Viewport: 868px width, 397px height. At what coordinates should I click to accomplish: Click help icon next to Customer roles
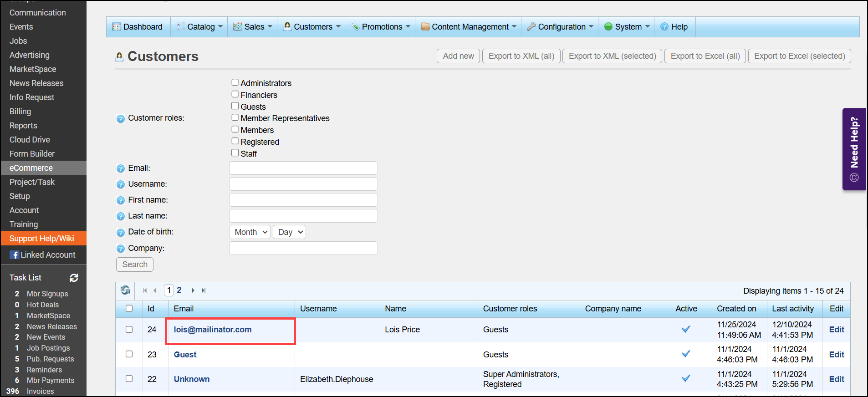point(120,118)
